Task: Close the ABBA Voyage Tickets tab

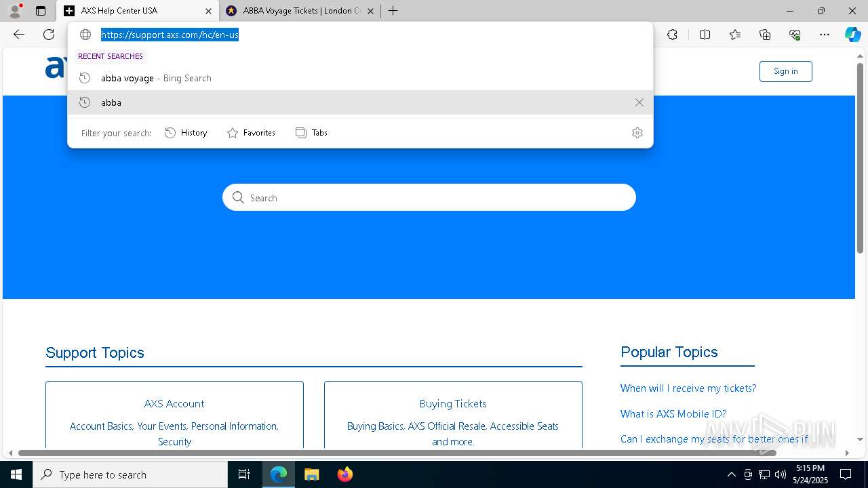Action: (370, 11)
